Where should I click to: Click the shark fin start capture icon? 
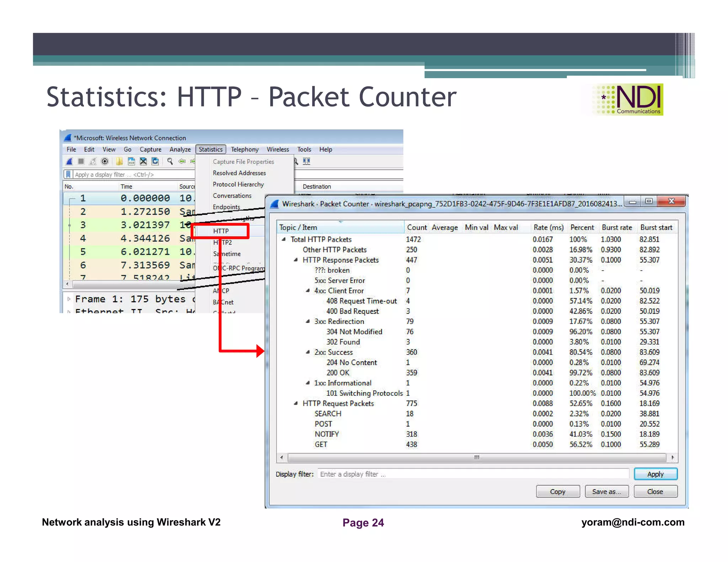(70, 161)
